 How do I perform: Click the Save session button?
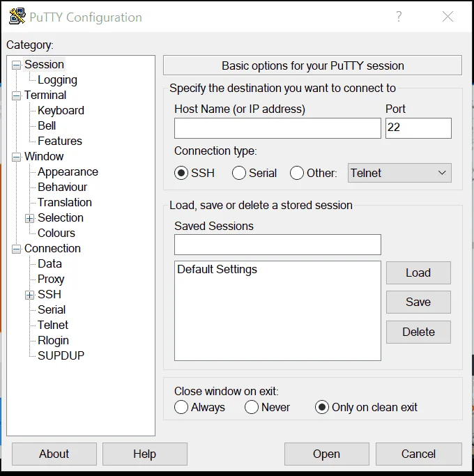coord(418,302)
